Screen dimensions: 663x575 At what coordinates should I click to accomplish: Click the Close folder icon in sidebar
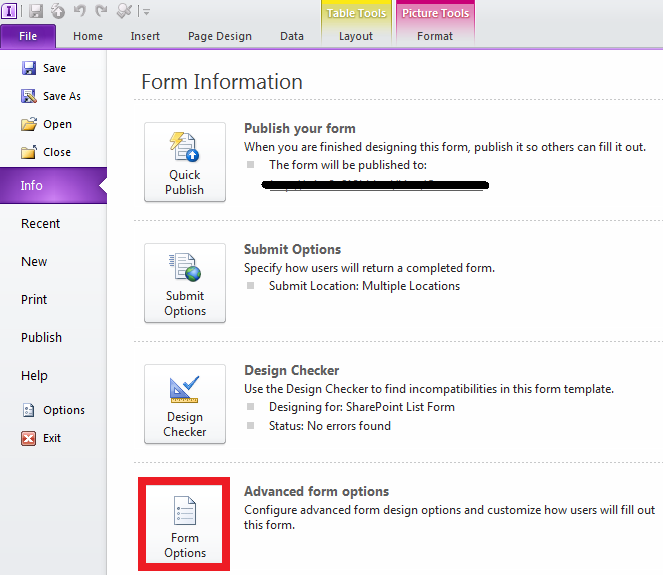(x=29, y=152)
